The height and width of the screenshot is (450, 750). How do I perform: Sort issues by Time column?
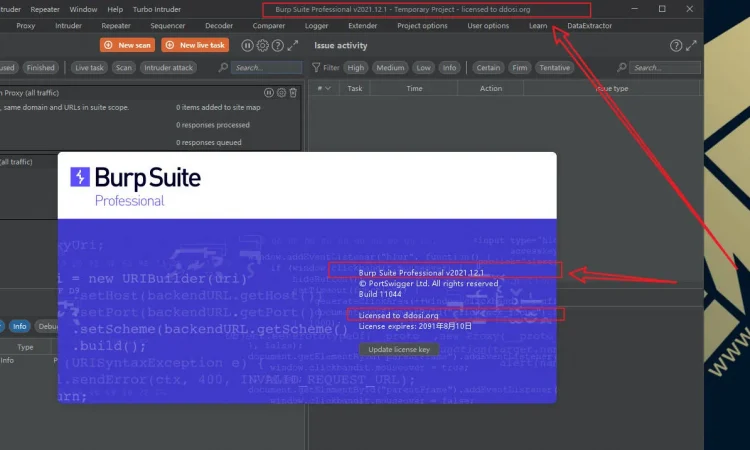414,88
